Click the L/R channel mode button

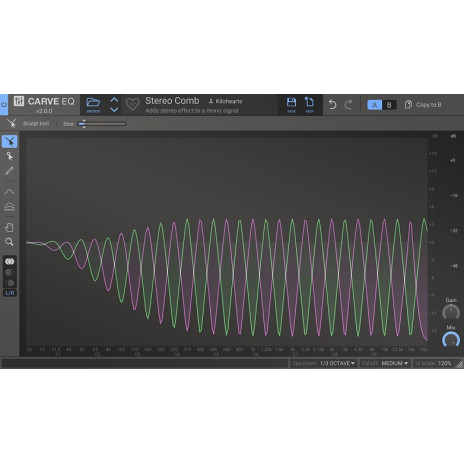pyautogui.click(x=10, y=293)
